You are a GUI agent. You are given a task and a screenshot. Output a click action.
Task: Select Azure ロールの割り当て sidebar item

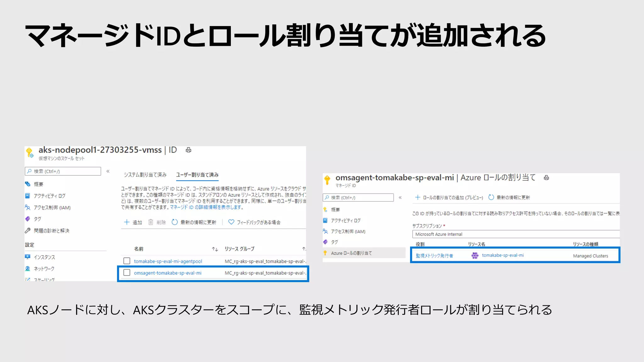364,253
